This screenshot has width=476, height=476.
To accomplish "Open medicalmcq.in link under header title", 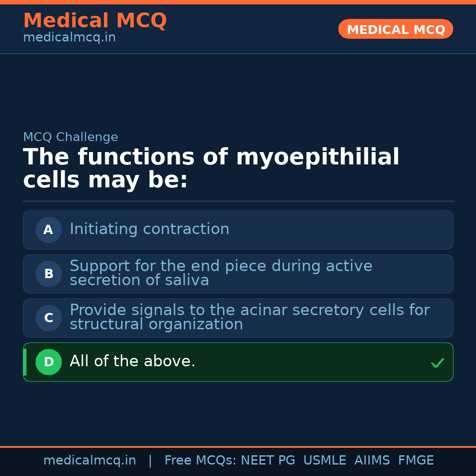I will point(69,38).
